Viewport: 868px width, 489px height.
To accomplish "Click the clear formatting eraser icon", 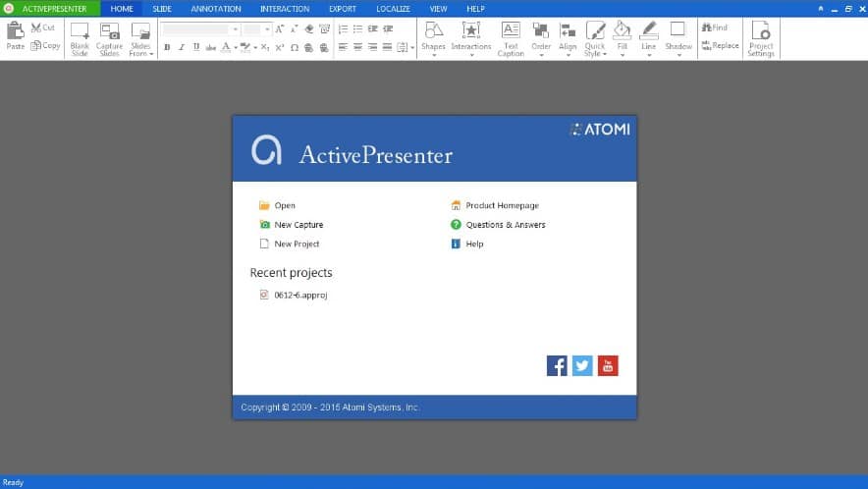I will pos(309,28).
